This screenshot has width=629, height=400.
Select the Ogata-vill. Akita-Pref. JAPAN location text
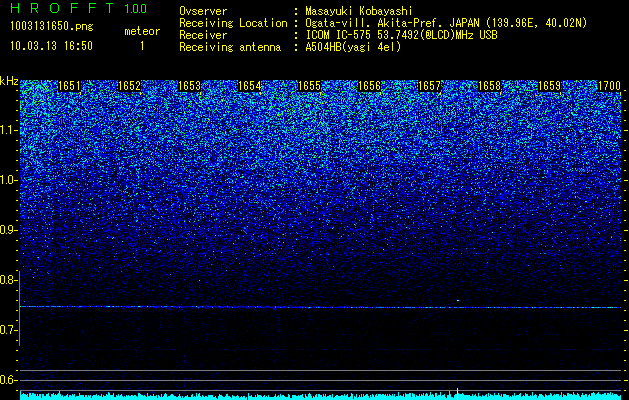pos(446,23)
